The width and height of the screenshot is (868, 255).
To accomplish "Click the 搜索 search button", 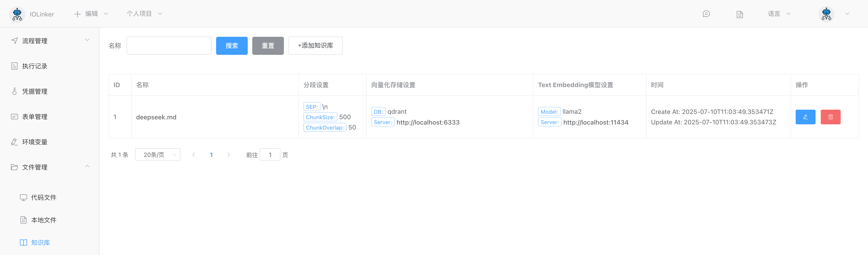I will point(231,46).
